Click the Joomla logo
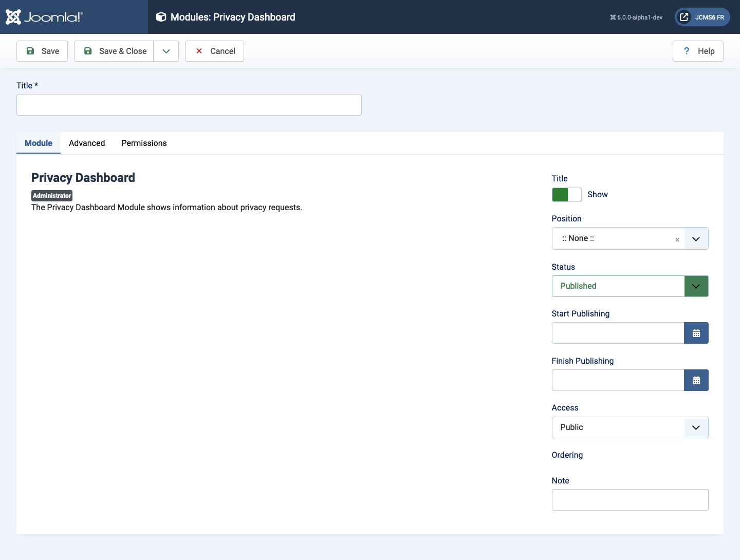This screenshot has height=560, width=740. (x=44, y=17)
